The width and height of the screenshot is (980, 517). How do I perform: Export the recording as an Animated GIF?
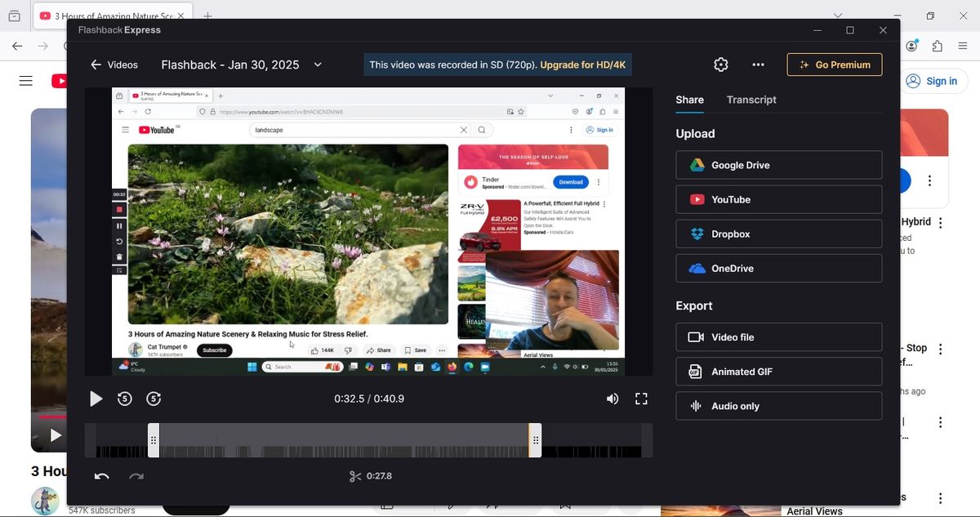click(x=778, y=371)
